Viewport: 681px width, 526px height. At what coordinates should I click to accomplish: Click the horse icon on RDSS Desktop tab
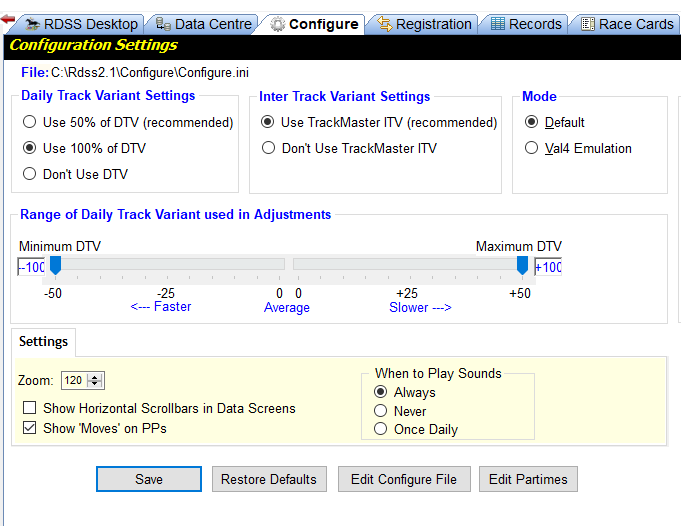[33, 24]
